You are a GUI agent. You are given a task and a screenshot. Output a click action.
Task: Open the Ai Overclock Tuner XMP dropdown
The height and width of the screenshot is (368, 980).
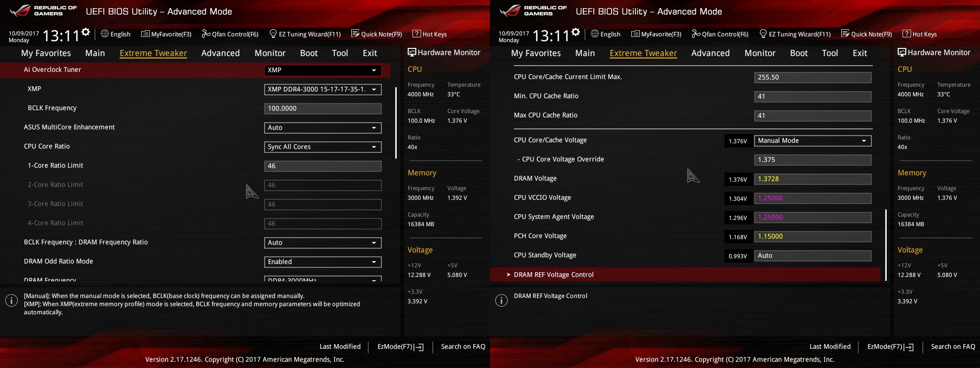[x=323, y=70]
